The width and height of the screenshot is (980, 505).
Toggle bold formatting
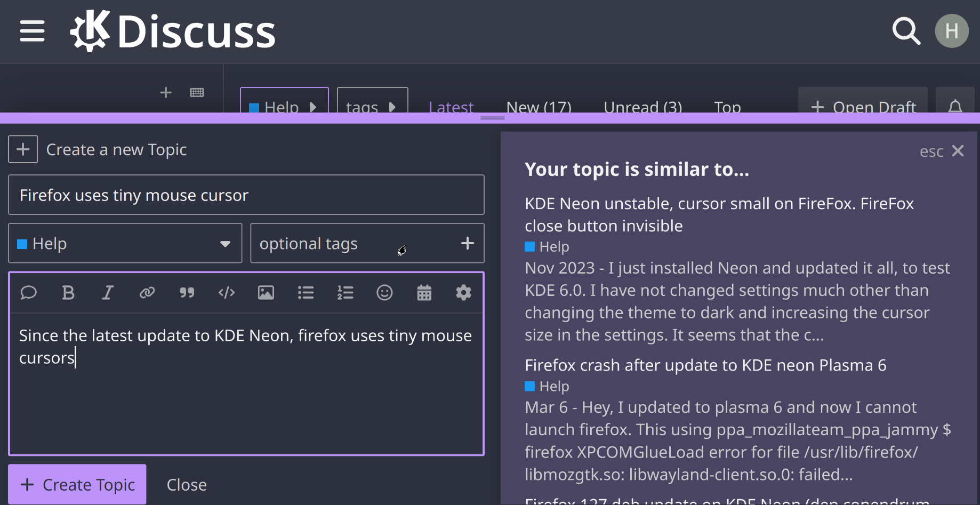pos(68,293)
